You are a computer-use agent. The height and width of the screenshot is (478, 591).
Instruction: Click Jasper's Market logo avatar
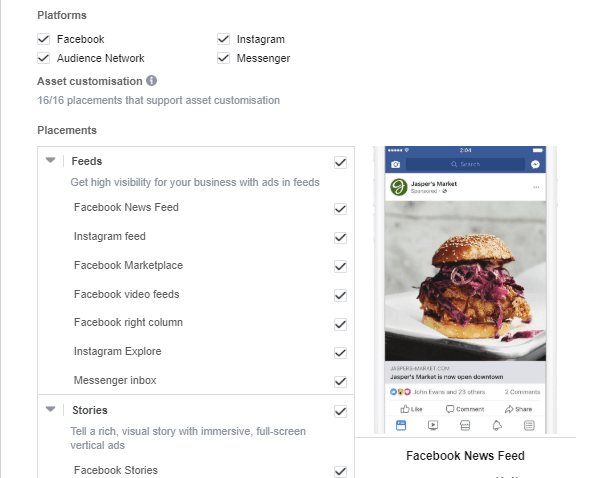399,187
